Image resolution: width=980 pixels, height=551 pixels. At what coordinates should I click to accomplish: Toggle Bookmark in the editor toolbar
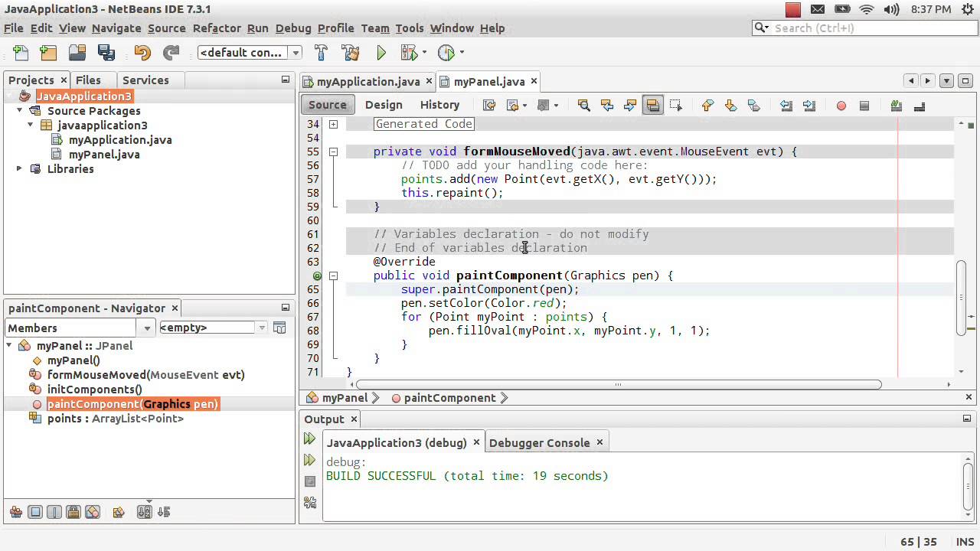753,106
